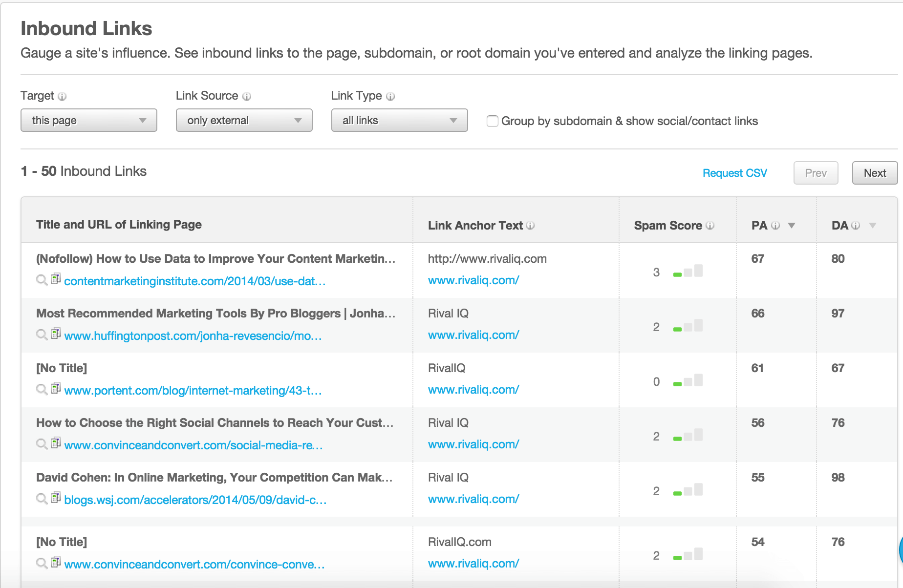The image size is (903, 588).
Task: Sort by DA using the column arrow
Action: (873, 226)
